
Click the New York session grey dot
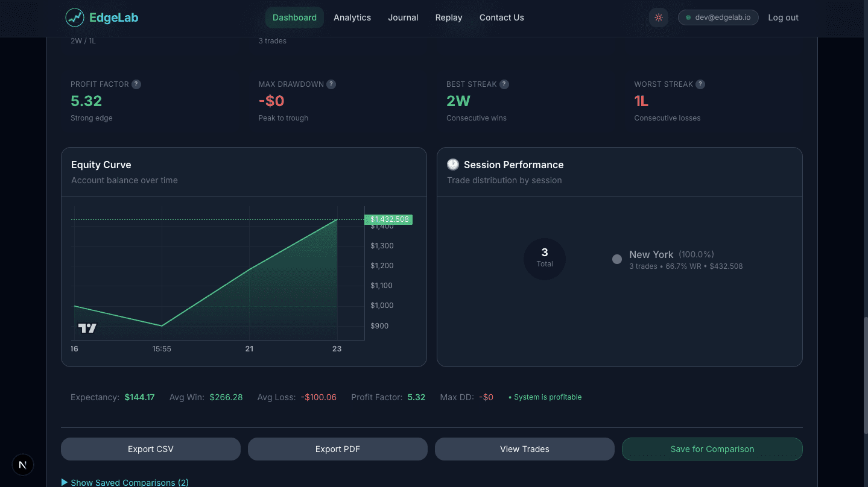617,259
